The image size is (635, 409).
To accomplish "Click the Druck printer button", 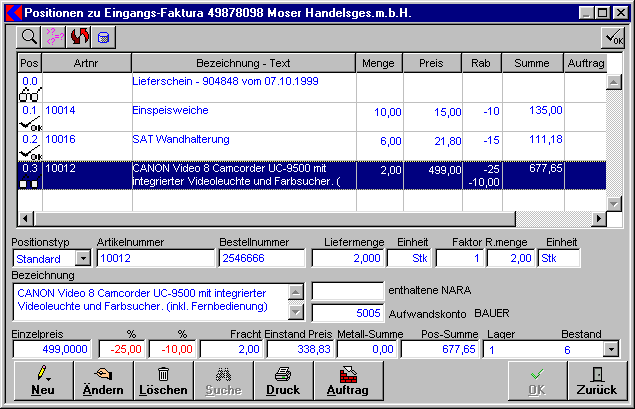I will pyautogui.click(x=283, y=380).
